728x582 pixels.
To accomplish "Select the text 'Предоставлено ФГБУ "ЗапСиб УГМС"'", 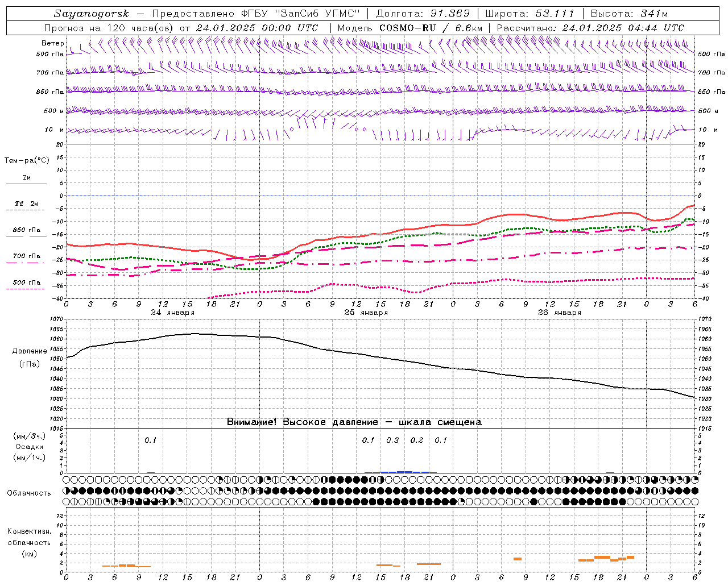I will tap(257, 14).
